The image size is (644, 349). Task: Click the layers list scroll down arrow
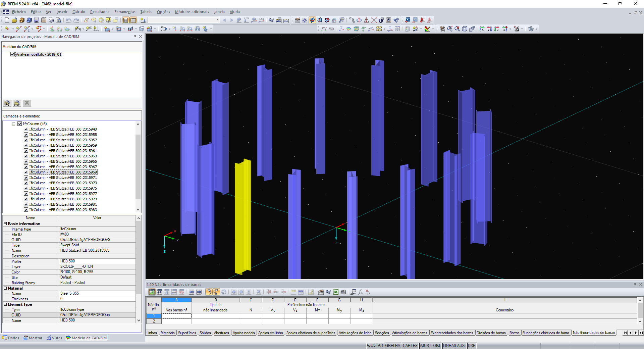coord(138,210)
